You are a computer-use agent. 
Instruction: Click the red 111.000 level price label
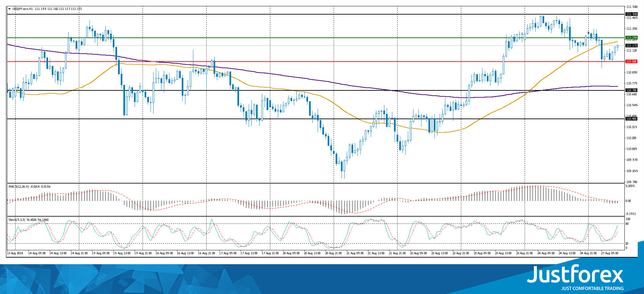pyautogui.click(x=631, y=62)
